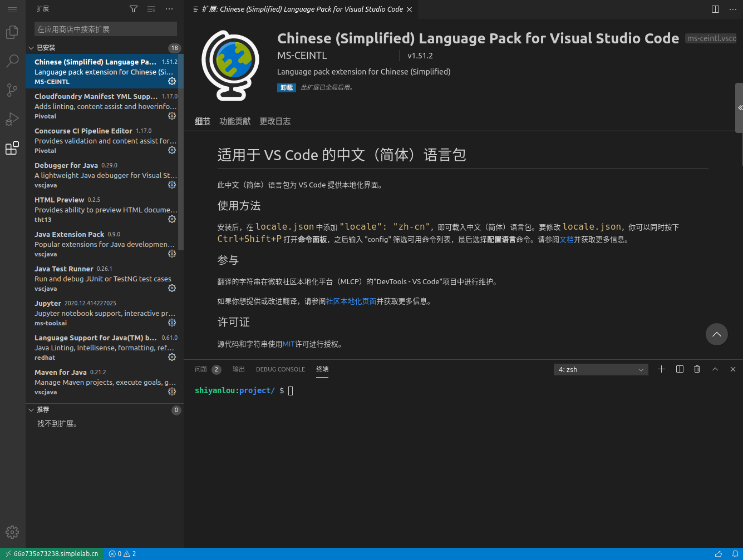Open notifications bell in status bar
The width and height of the screenshot is (743, 560).
tap(735, 554)
